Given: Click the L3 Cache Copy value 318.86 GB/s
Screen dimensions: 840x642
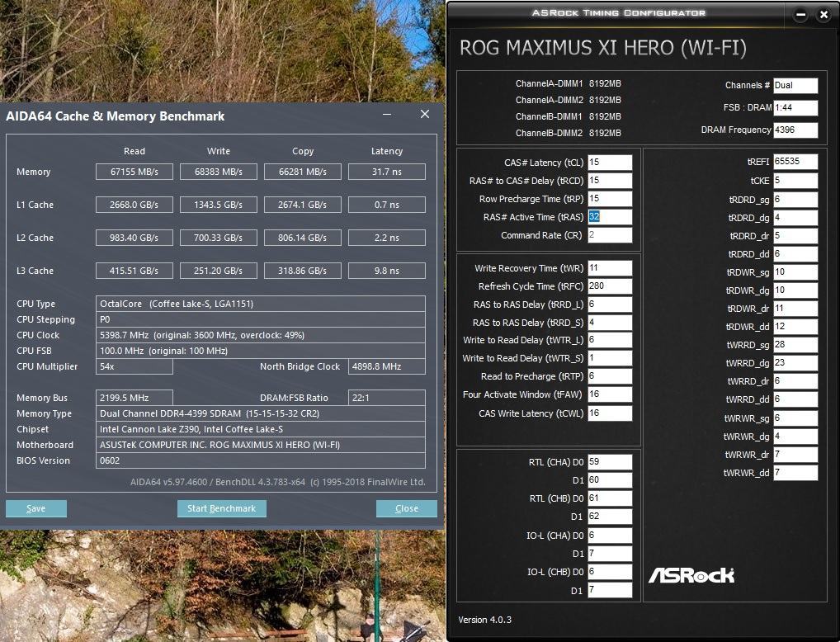Looking at the screenshot, I should click(x=303, y=271).
